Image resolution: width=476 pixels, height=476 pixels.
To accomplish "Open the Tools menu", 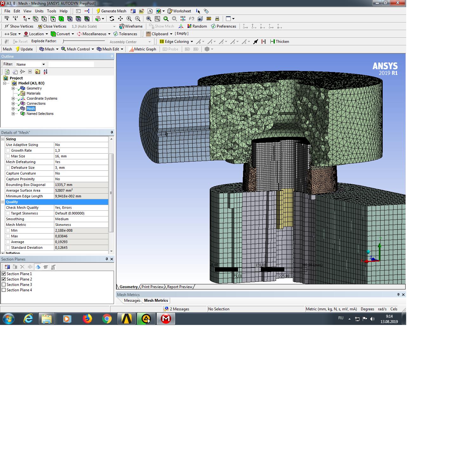I will pyautogui.click(x=51, y=11).
